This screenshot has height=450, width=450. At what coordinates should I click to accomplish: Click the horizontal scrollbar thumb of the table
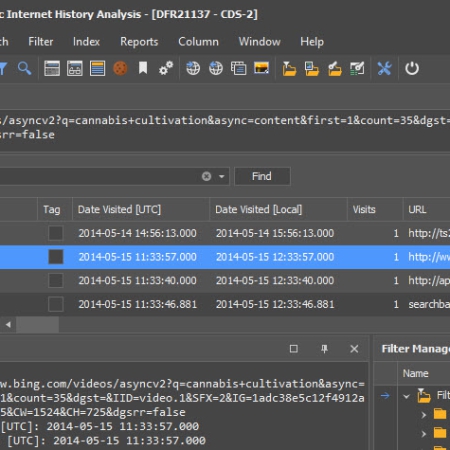coord(38,324)
